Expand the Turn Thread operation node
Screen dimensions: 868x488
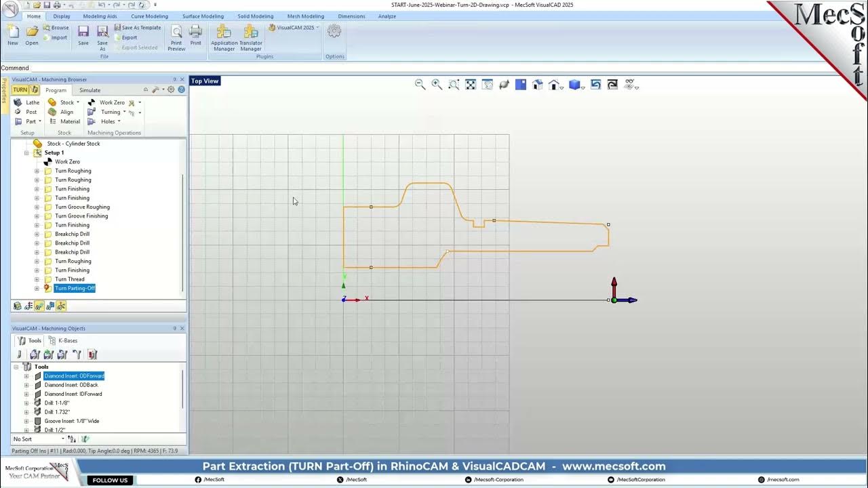point(37,279)
